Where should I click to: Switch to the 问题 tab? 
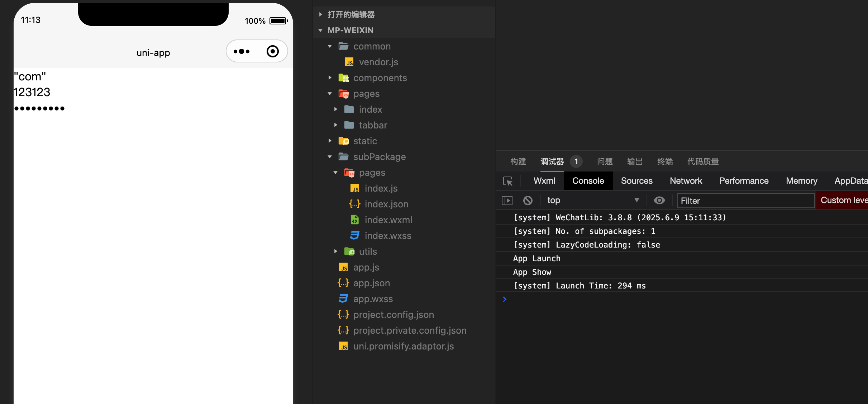pos(605,161)
